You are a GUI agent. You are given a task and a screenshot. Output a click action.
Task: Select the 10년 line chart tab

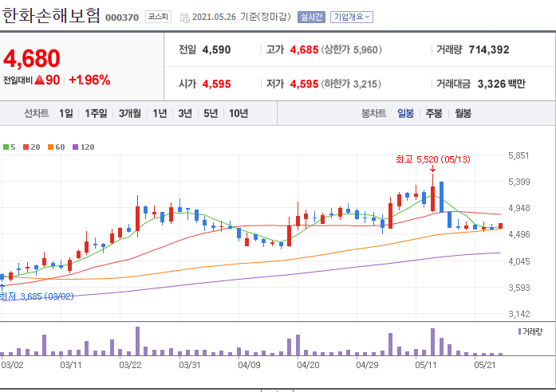[239, 113]
